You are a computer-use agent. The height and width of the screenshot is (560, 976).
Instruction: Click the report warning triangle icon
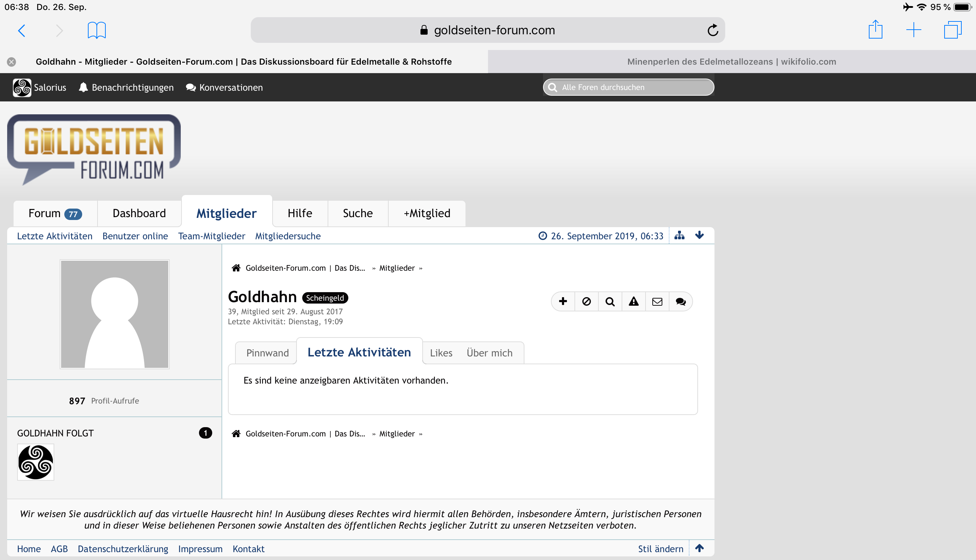(x=634, y=301)
